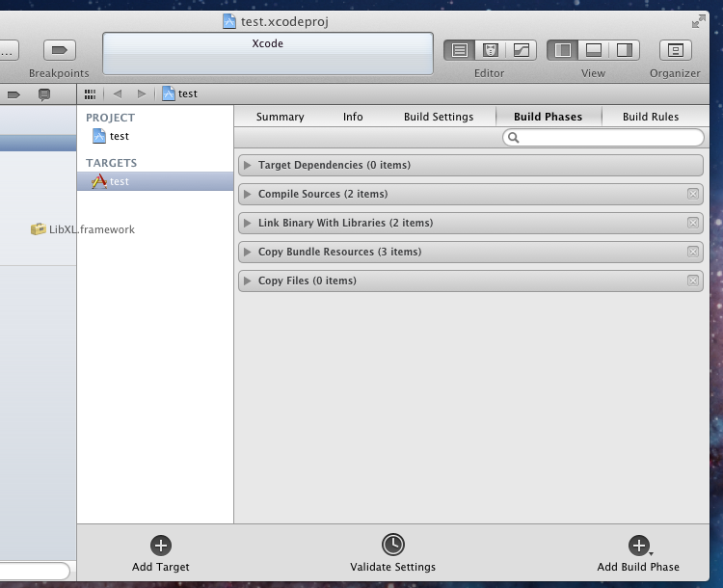
Task: Select the Assistant editor icon
Action: (490, 50)
